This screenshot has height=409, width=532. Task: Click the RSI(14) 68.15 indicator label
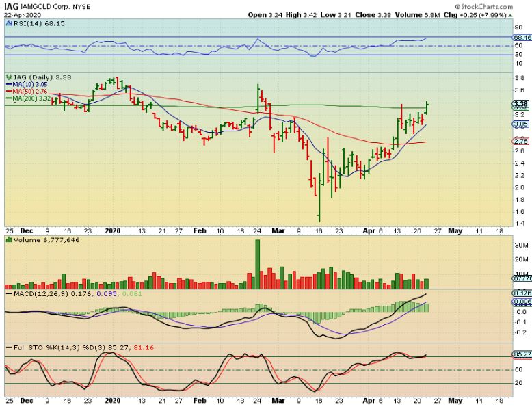point(39,23)
